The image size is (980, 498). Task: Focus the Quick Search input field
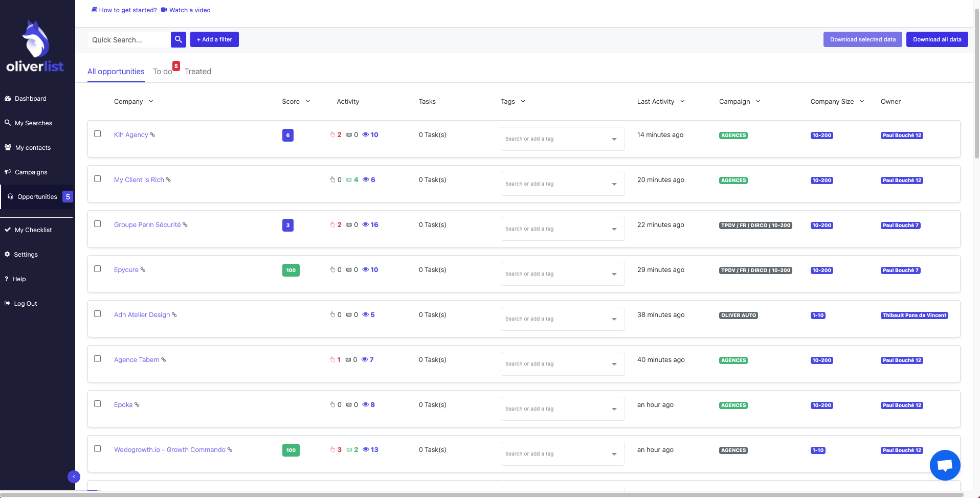(129, 39)
